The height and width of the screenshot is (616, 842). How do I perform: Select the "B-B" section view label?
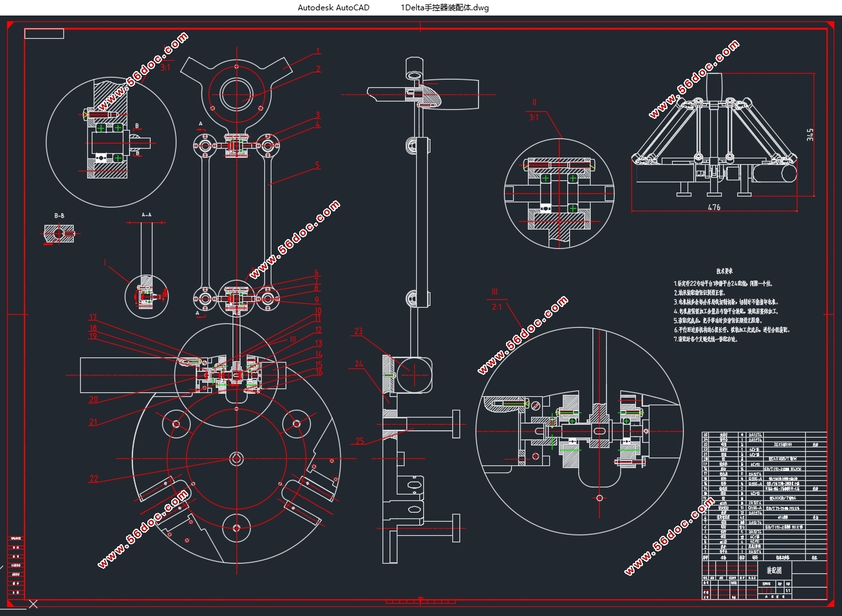coord(59,216)
